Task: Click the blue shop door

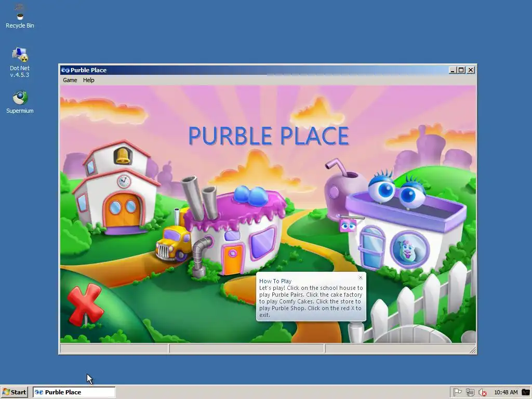Action: click(x=372, y=248)
